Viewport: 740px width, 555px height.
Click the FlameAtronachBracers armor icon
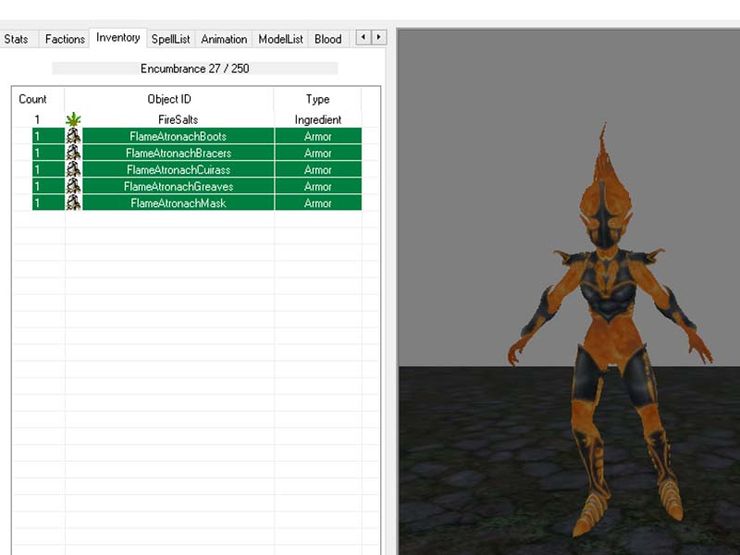click(73, 153)
